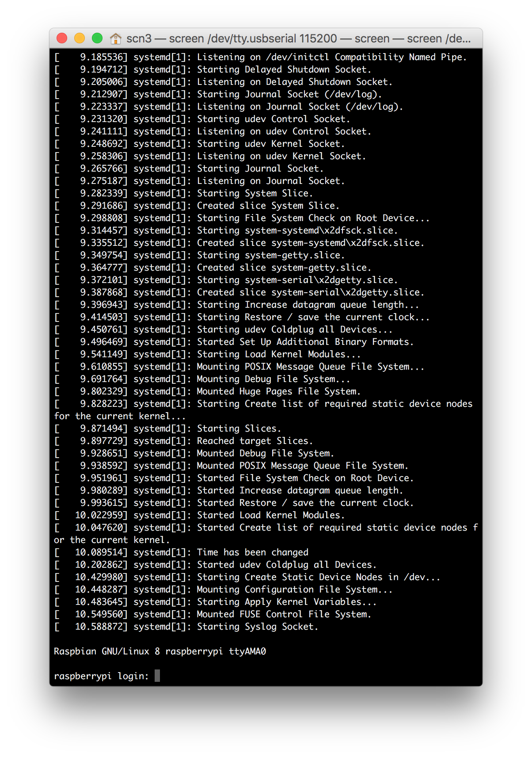Click the Listening on /dev/initctl Compatibility line
Screen dimensions: 532x757
tap(260, 57)
